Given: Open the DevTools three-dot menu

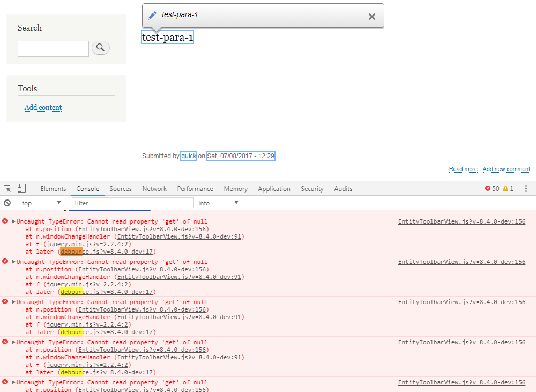Looking at the screenshot, I should click(x=526, y=188).
